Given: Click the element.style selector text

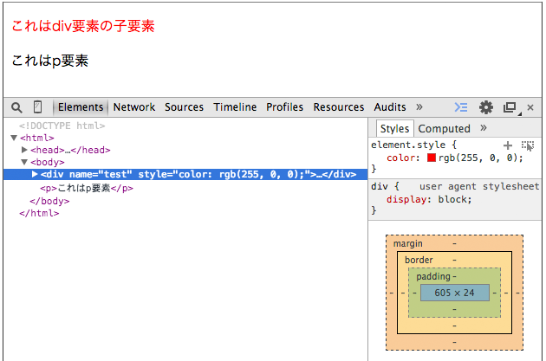Looking at the screenshot, I should coord(408,145).
